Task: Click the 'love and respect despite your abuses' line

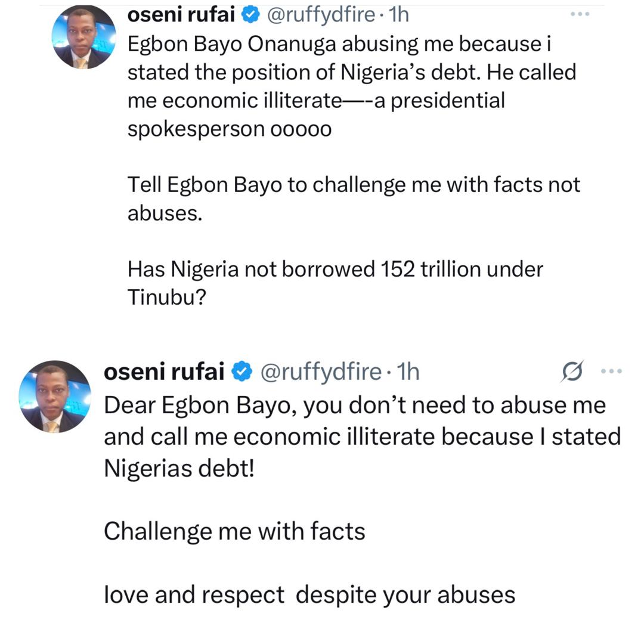Action: [x=309, y=595]
